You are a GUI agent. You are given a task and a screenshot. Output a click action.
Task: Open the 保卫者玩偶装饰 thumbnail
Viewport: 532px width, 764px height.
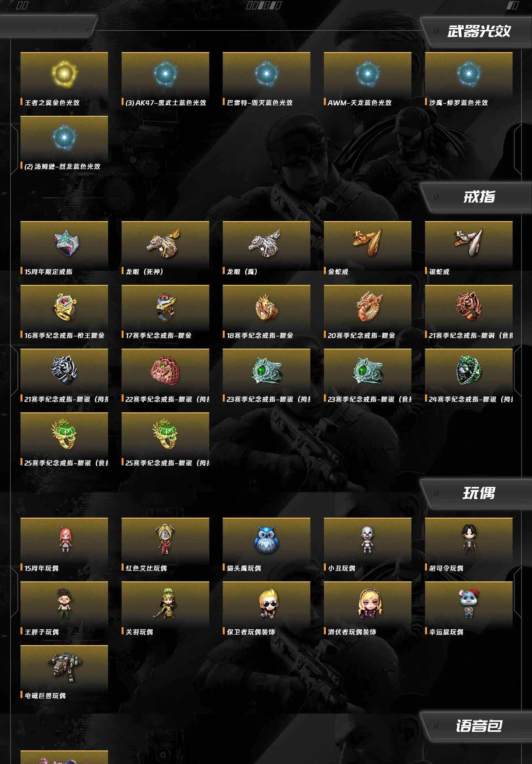[x=266, y=603]
